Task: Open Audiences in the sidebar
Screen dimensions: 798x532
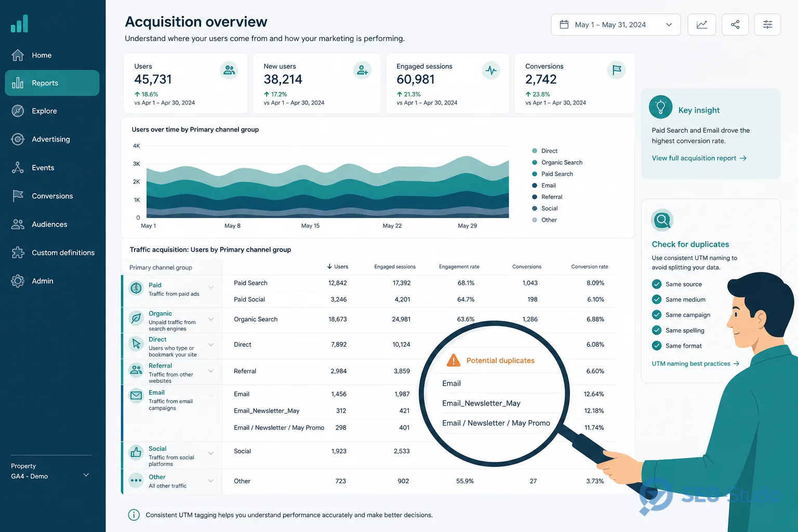Action: pos(49,224)
